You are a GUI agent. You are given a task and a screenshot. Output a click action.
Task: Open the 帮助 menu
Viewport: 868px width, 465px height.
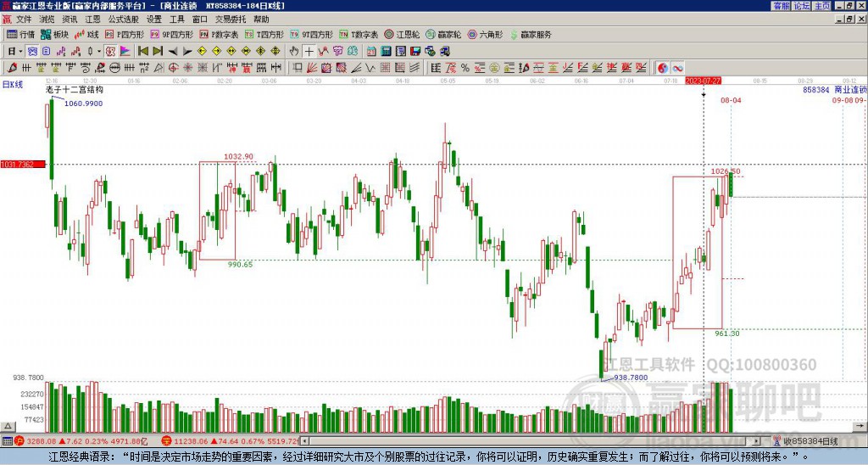[261, 20]
